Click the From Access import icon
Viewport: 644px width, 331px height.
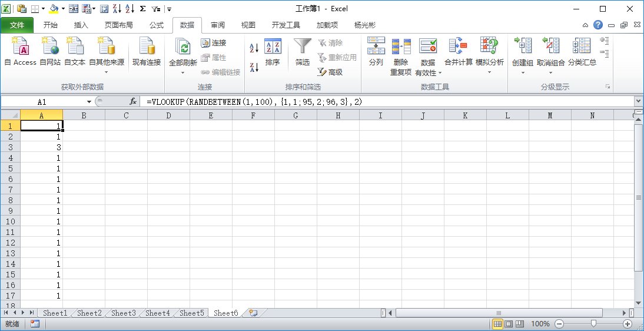point(21,47)
